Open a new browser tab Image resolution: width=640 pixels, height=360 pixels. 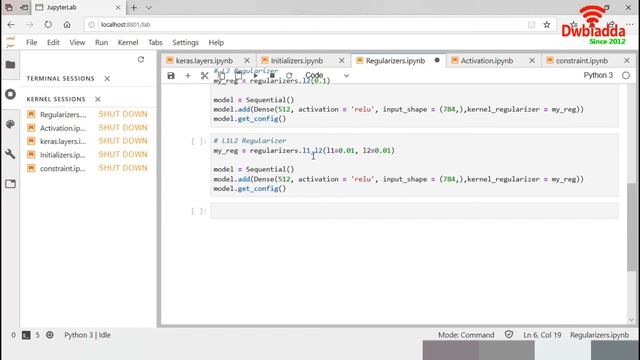[x=133, y=7]
